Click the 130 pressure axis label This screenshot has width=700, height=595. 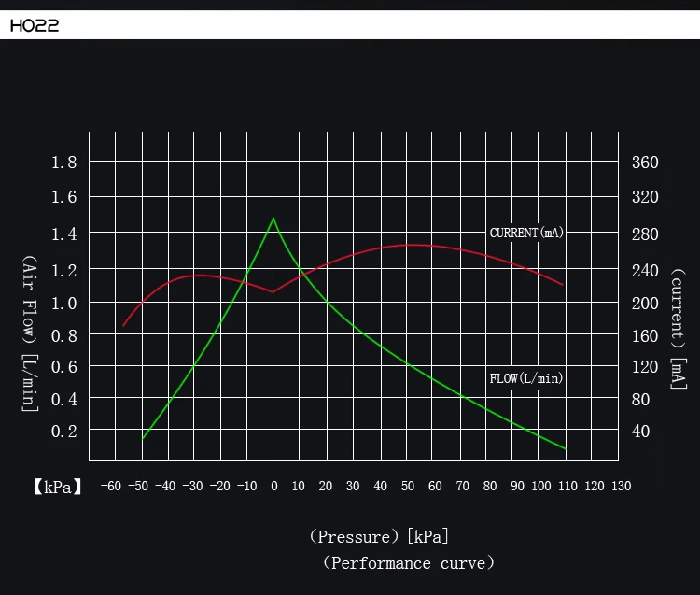point(621,486)
